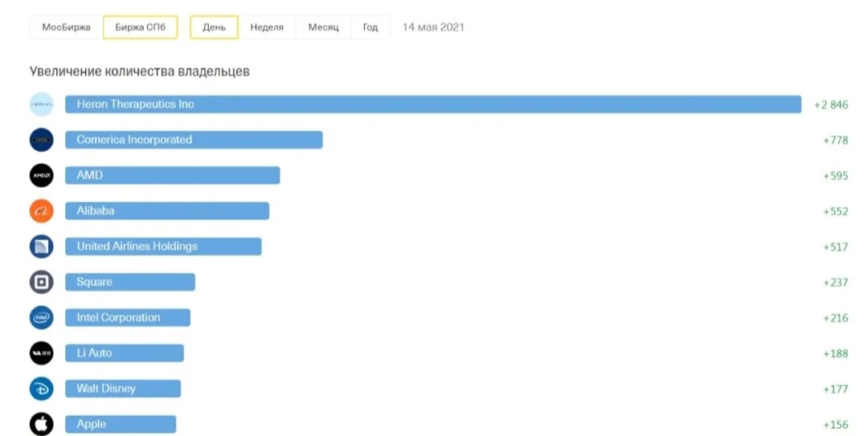Open the Square logo icon
Screen dimensions: 868x436
pyautogui.click(x=42, y=282)
